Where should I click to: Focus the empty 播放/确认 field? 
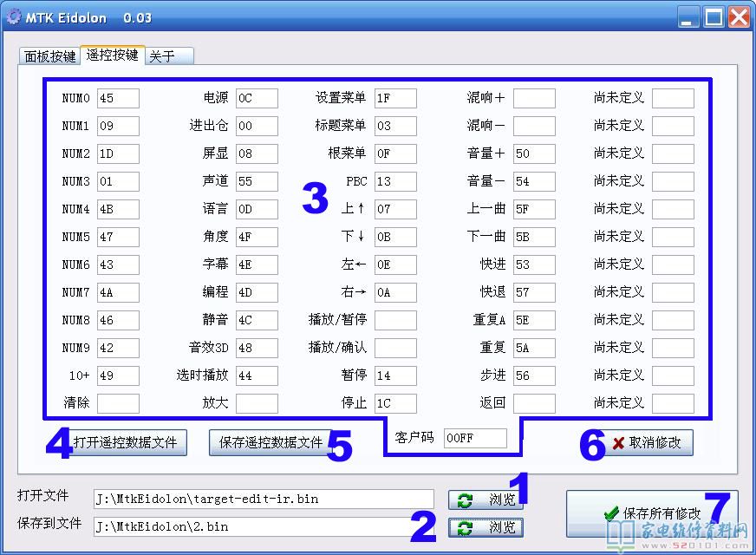[x=396, y=348]
